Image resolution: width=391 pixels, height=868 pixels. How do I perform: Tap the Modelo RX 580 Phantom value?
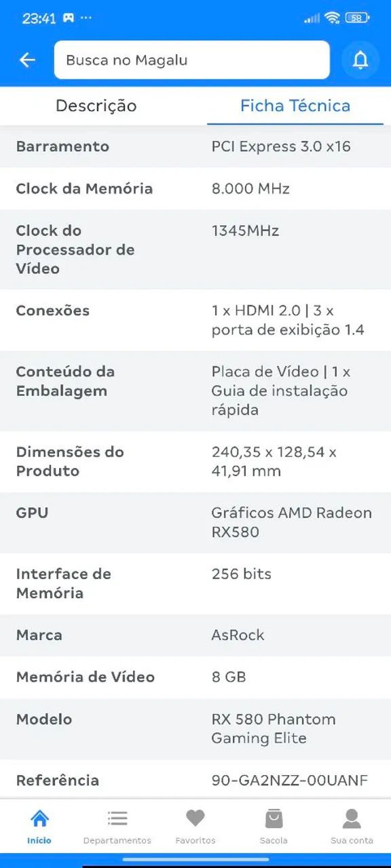click(274, 729)
